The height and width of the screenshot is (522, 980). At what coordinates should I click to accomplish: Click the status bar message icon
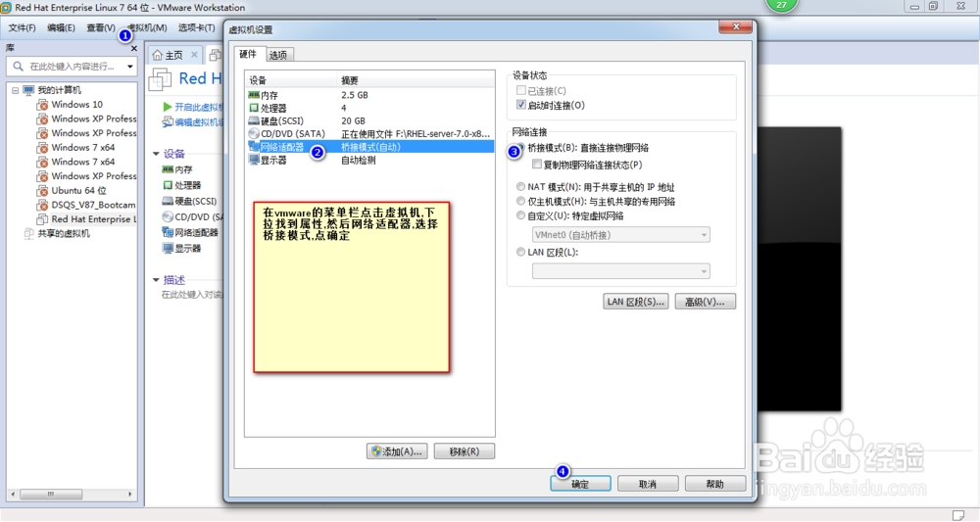click(958, 515)
